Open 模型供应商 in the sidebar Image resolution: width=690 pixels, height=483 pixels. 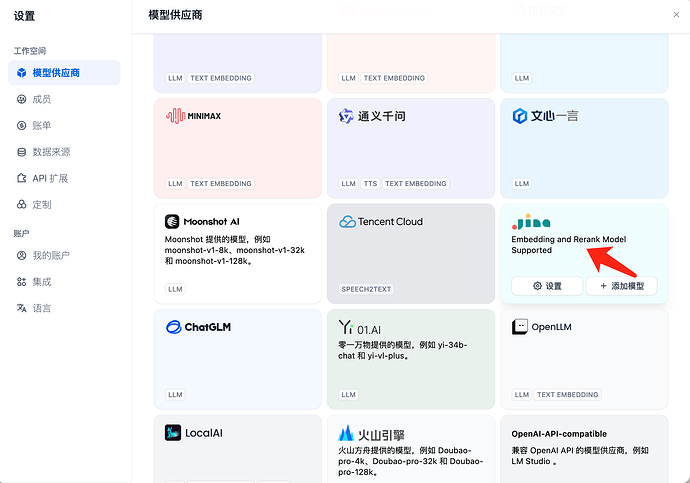[x=64, y=73]
